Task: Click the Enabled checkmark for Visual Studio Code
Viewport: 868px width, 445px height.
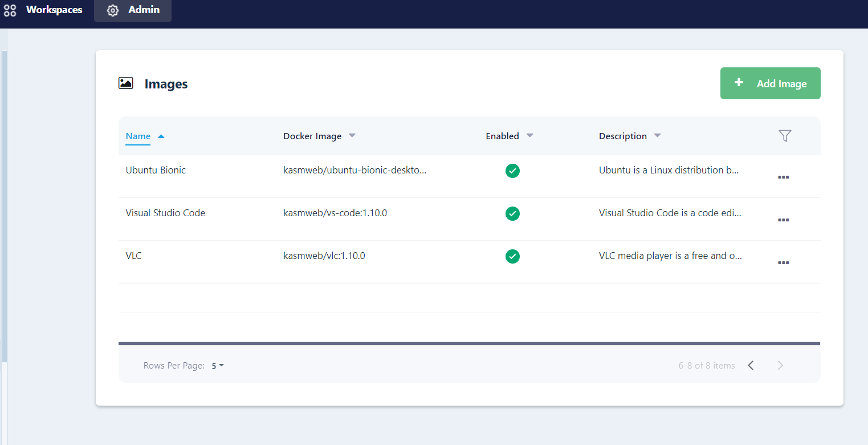Action: [x=512, y=213]
